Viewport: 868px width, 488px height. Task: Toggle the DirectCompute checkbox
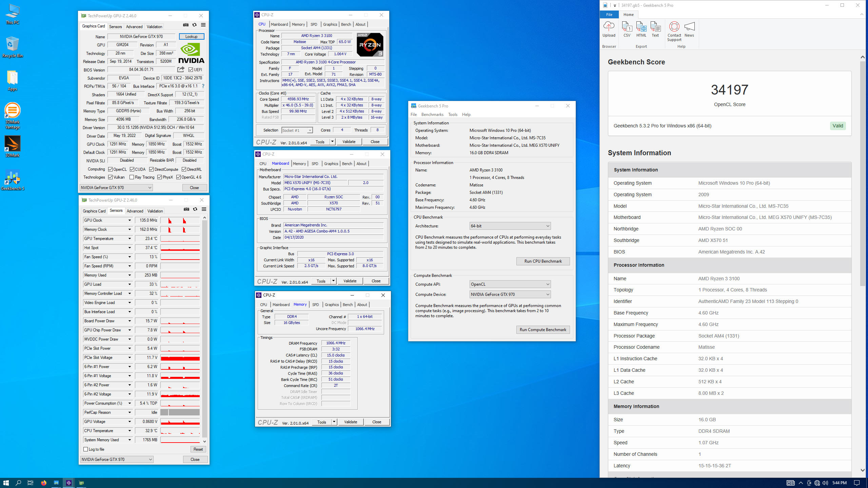pos(152,169)
